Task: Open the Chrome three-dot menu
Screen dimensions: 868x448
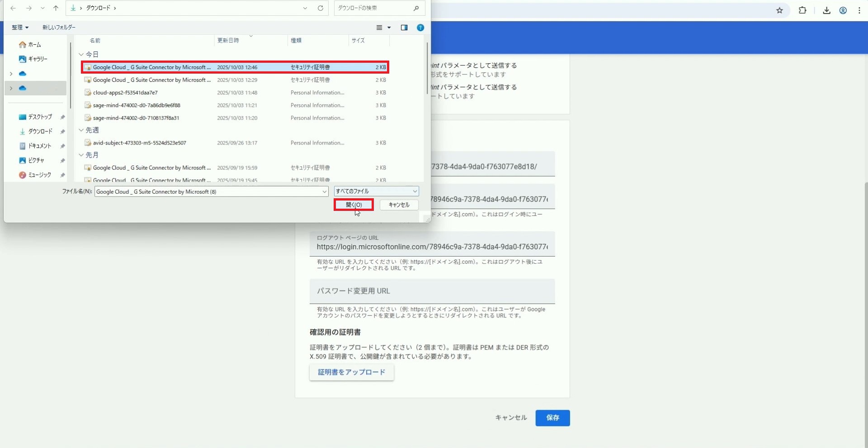Action: 859,10
